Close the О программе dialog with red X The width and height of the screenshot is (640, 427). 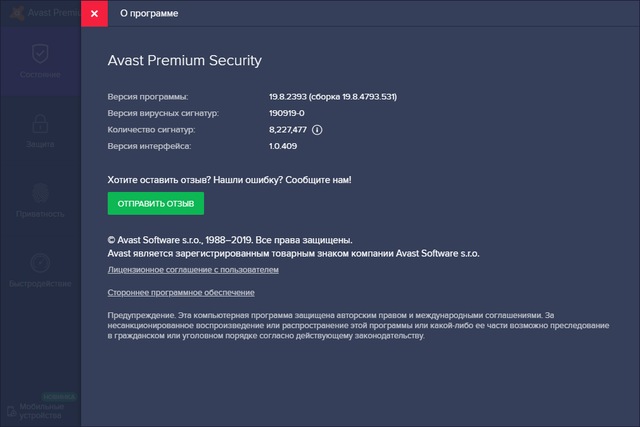coord(94,15)
